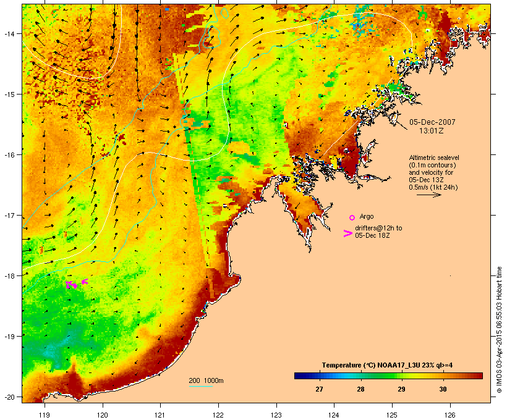Click the '-16' latitude axis label

point(9,155)
